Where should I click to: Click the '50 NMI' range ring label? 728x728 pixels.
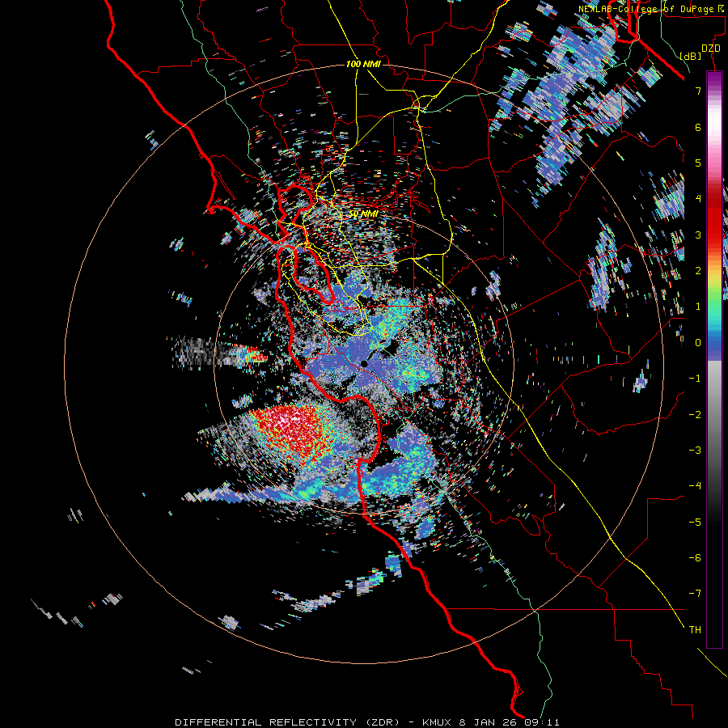point(363,214)
